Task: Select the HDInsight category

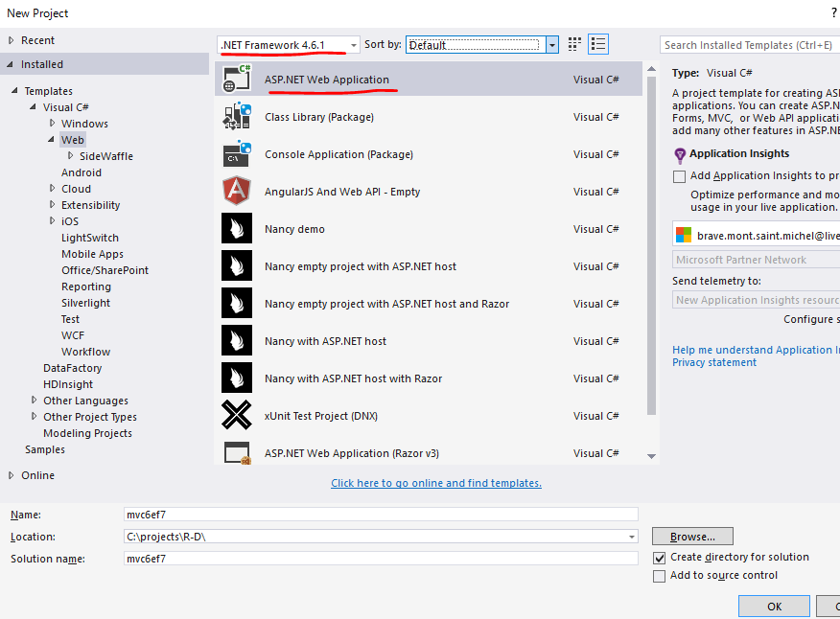Action: click(68, 384)
